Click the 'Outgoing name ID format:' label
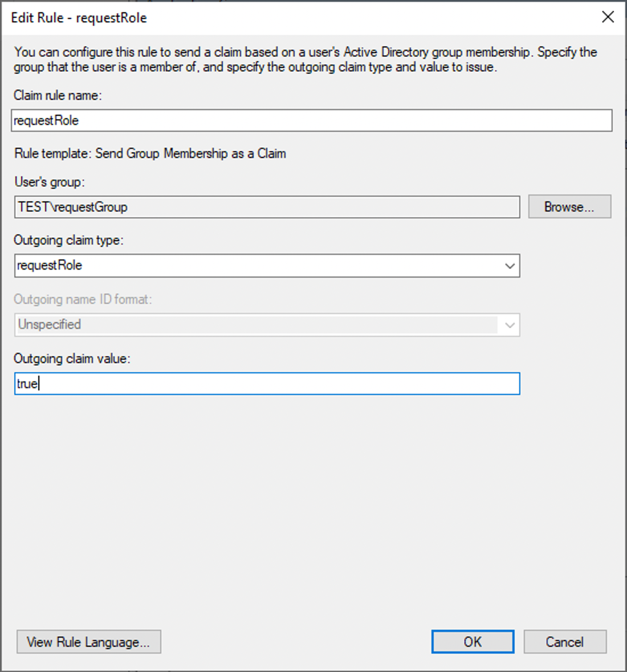627x672 pixels. click(83, 299)
